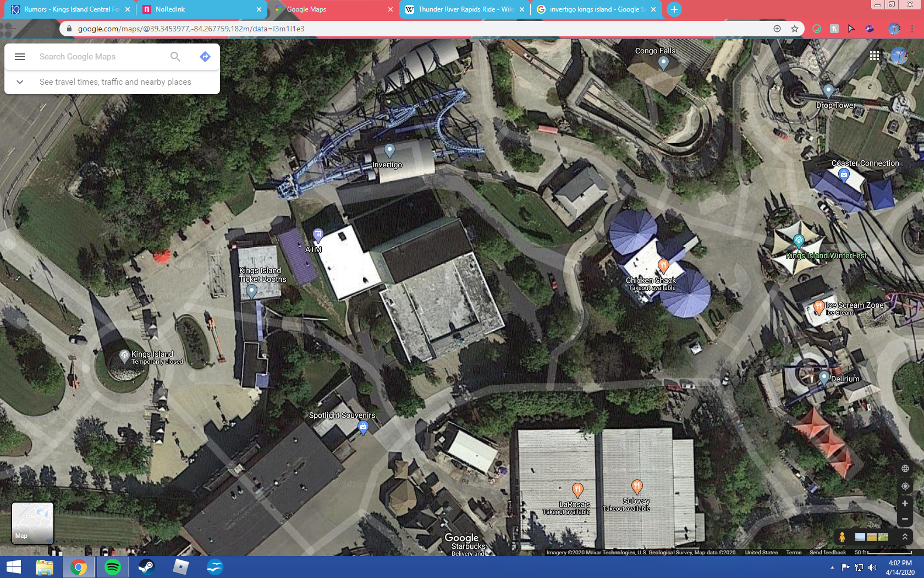
Task: Open the Spotlight Souvenirs shop marker
Action: pos(363,427)
